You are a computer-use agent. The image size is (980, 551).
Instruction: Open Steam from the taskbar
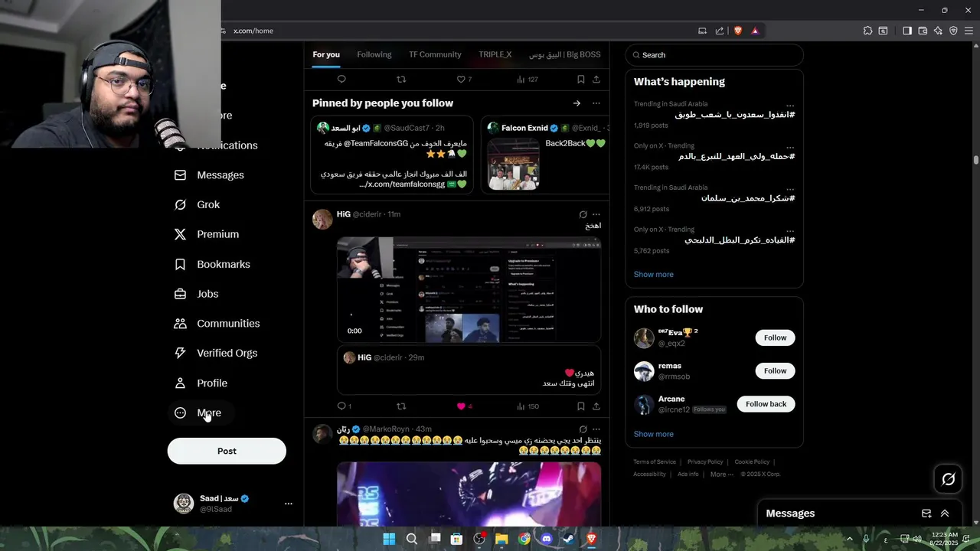tap(568, 539)
